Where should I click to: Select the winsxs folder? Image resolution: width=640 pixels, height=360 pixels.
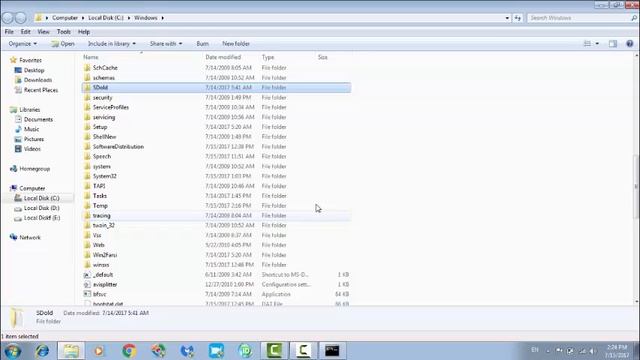pos(216,265)
